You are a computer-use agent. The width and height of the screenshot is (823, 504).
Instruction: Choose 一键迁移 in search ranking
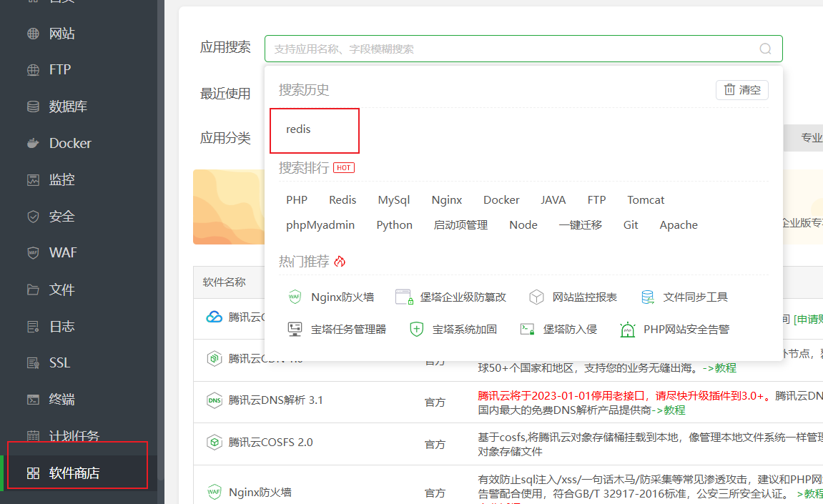click(x=580, y=225)
